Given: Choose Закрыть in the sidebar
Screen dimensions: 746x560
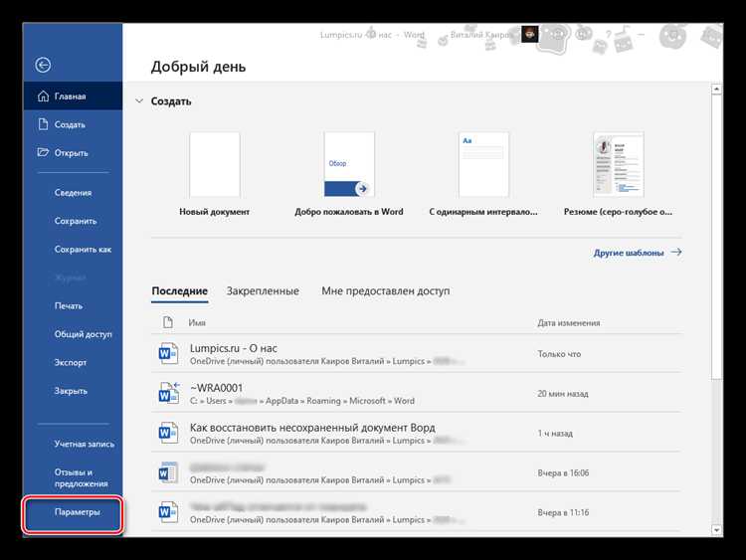Looking at the screenshot, I should [73, 391].
